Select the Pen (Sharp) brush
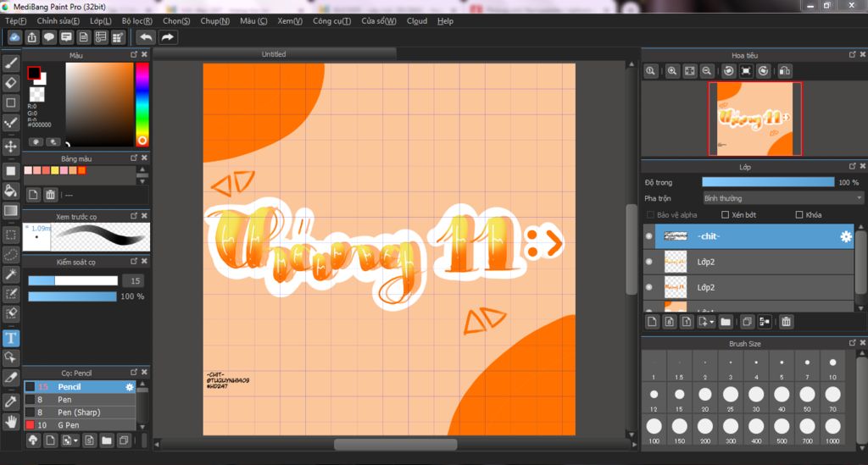Screen dimensions: 868x465 (80, 412)
